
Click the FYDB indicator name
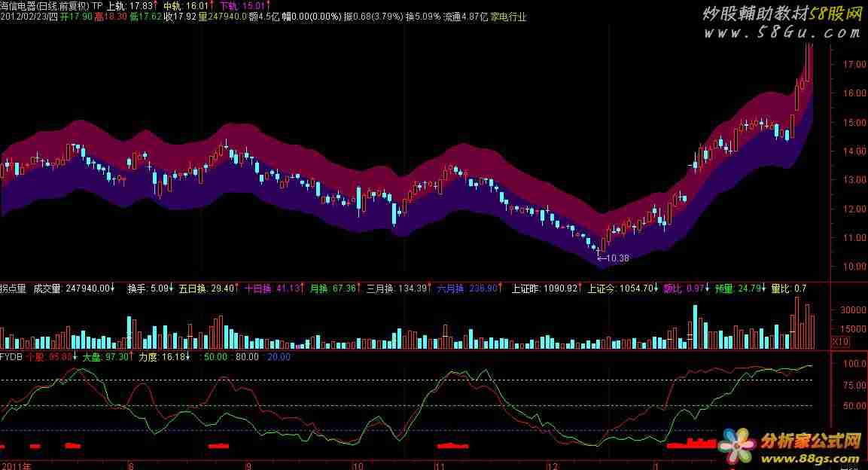11,357
